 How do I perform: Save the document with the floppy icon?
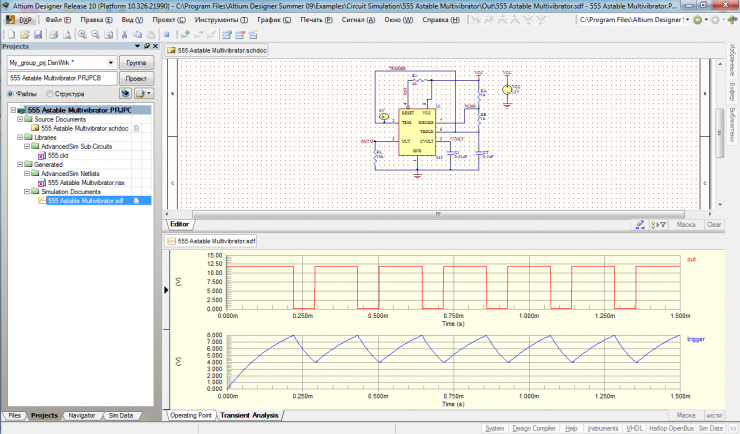(38, 35)
